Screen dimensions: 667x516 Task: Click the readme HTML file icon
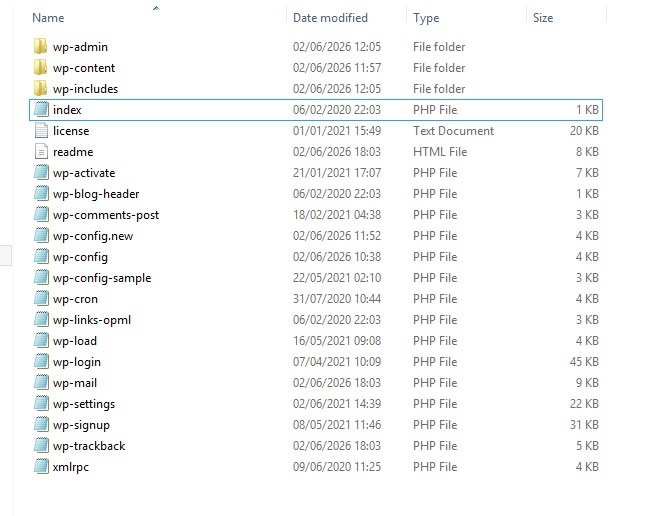[x=41, y=151]
